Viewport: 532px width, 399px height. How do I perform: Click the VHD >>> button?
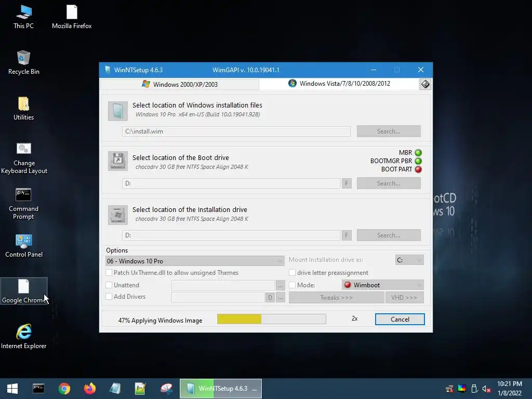coord(404,298)
